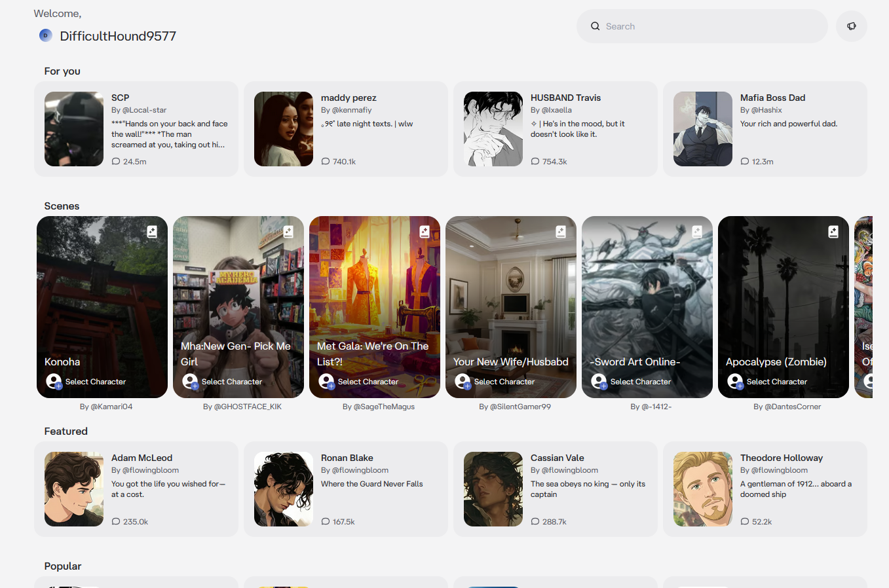The width and height of the screenshot is (889, 588).
Task: Open creator link @lxaella
Action: (557, 110)
